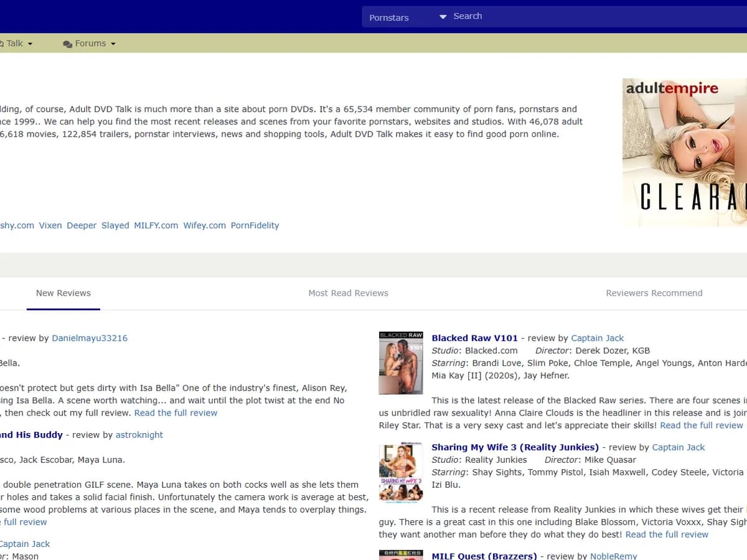Click into the Search input field
The image size is (747, 560).
tap(599, 16)
